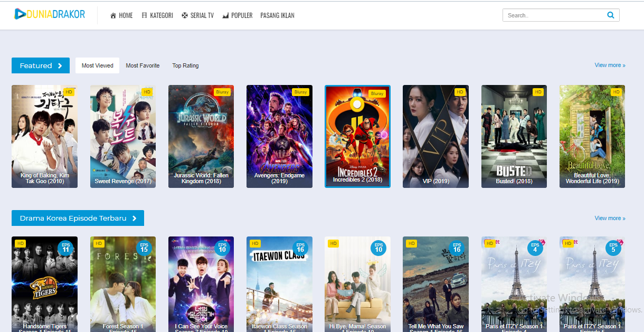This screenshot has width=644, height=332.
Task: Open the Kategori menu
Action: coord(157,15)
